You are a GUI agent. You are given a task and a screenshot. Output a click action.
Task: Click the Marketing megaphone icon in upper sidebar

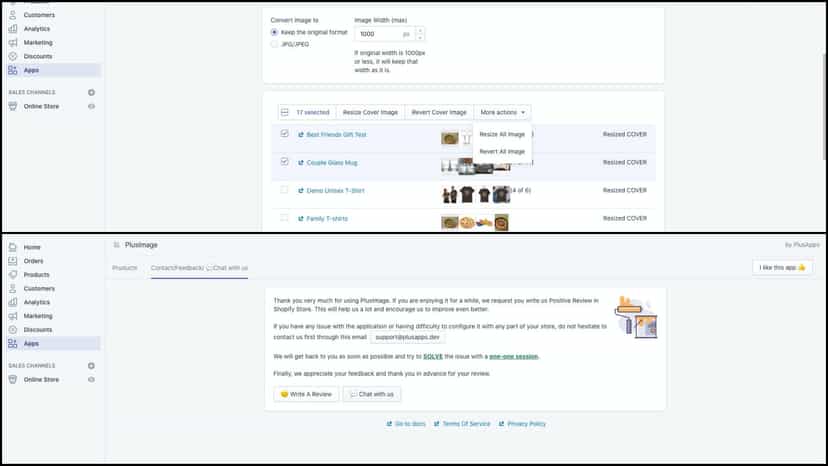click(13, 42)
